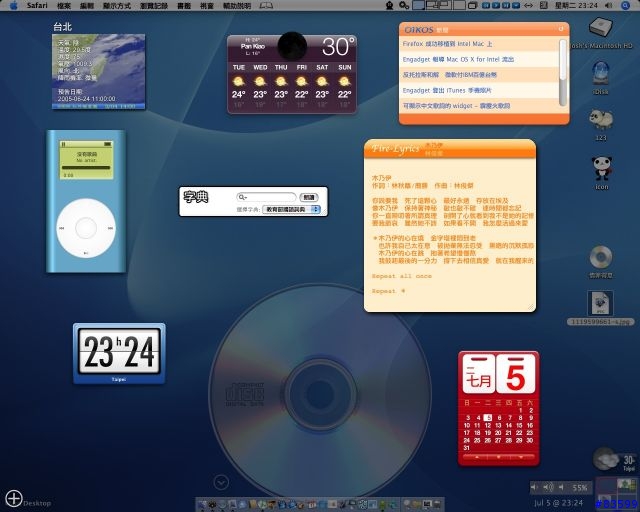
Task: Open the 顯示方式 menu
Action: tap(117, 6)
